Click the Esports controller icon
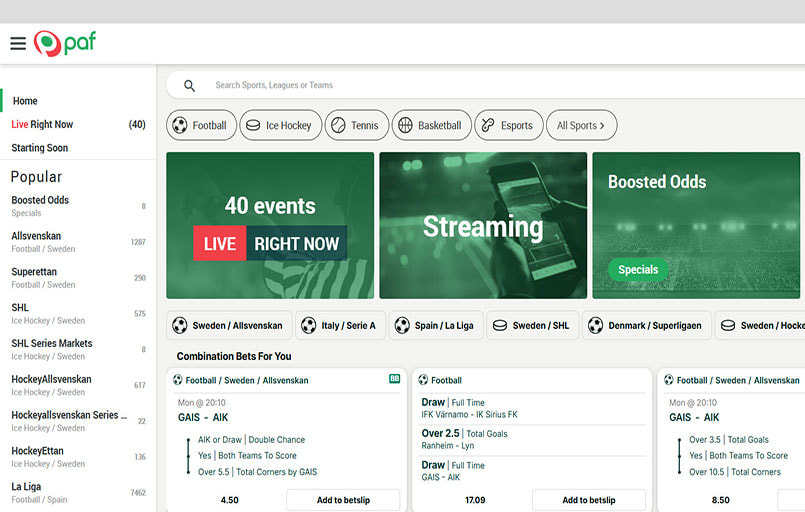The height and width of the screenshot is (512, 805). coord(488,125)
